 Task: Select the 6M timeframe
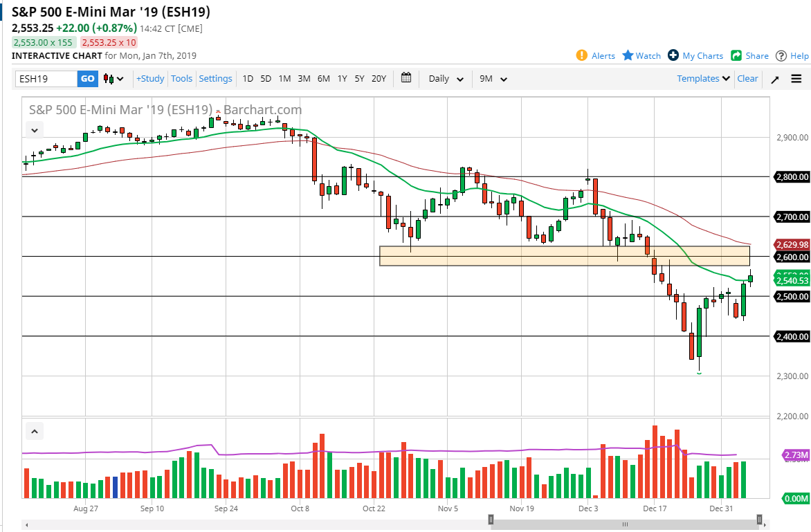coord(322,78)
